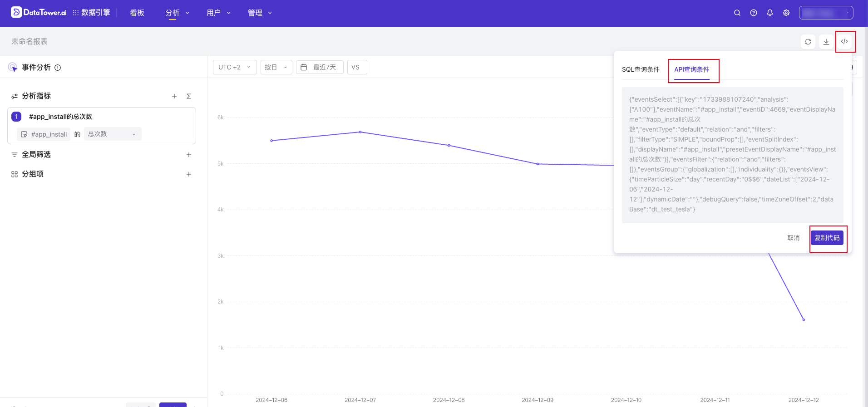
Task: Open the user account dropdown
Action: 826,13
